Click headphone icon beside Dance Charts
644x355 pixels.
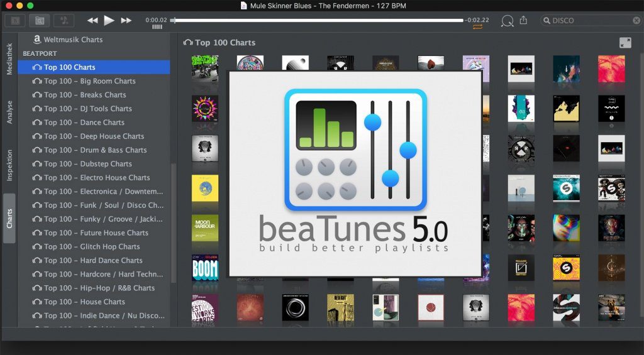point(37,123)
